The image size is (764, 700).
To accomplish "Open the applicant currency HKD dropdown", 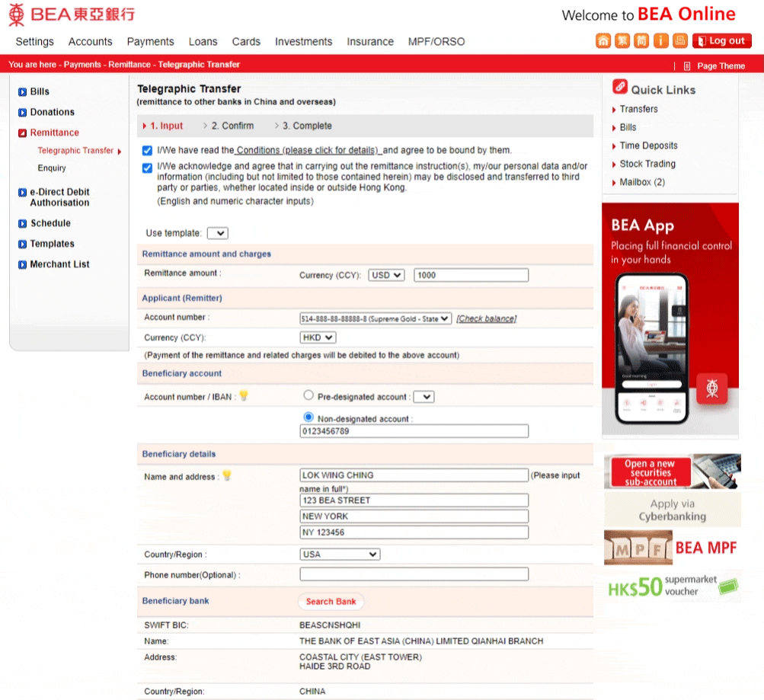I will pos(318,337).
